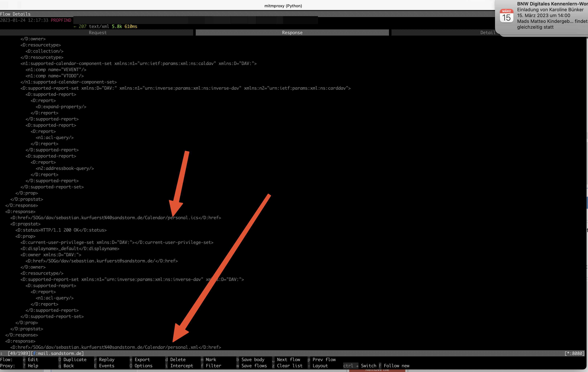The width and height of the screenshot is (588, 372).
Task: Click Export in the flow commands
Action: 142,359
